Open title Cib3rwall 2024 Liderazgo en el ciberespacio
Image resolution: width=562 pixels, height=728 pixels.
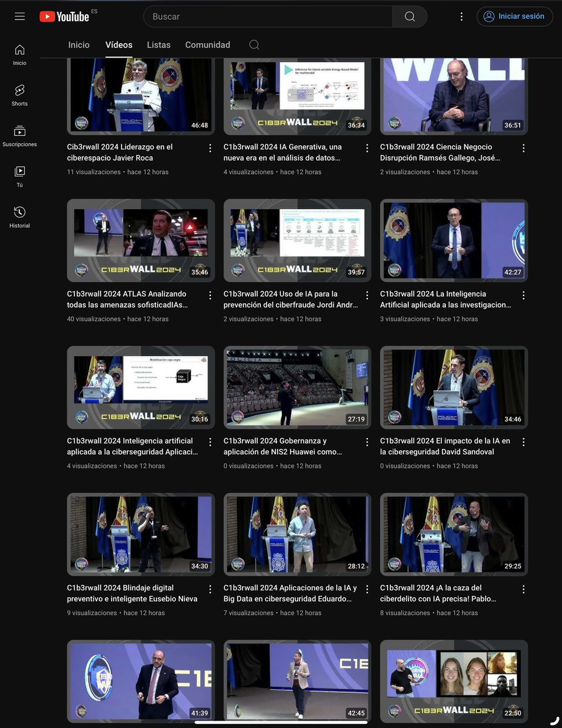point(120,152)
